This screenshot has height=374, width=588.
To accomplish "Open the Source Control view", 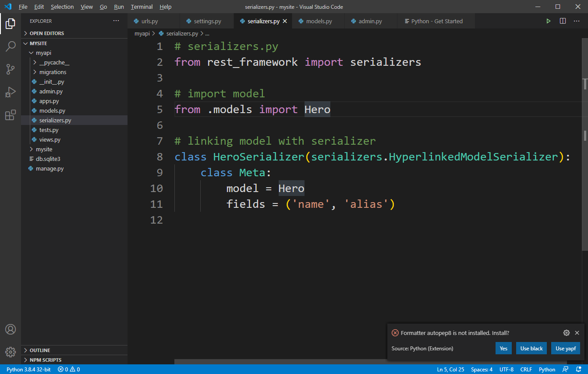I will (11, 69).
